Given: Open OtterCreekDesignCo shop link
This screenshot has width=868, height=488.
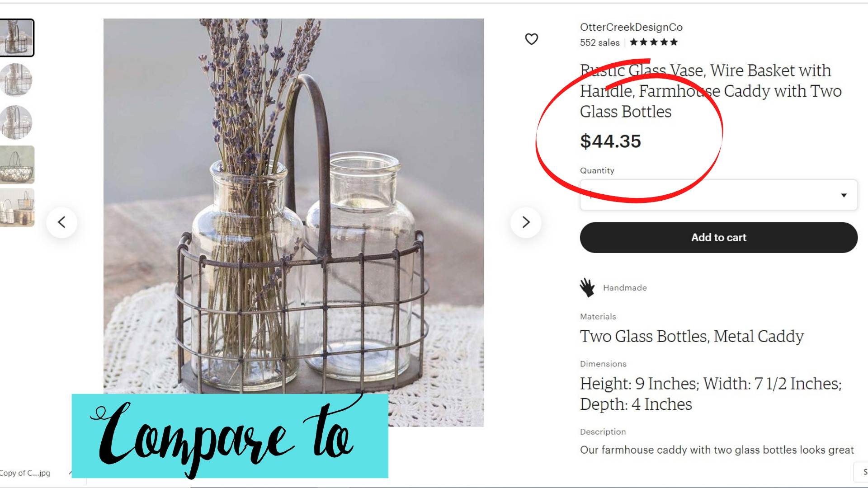Looking at the screenshot, I should point(631,27).
